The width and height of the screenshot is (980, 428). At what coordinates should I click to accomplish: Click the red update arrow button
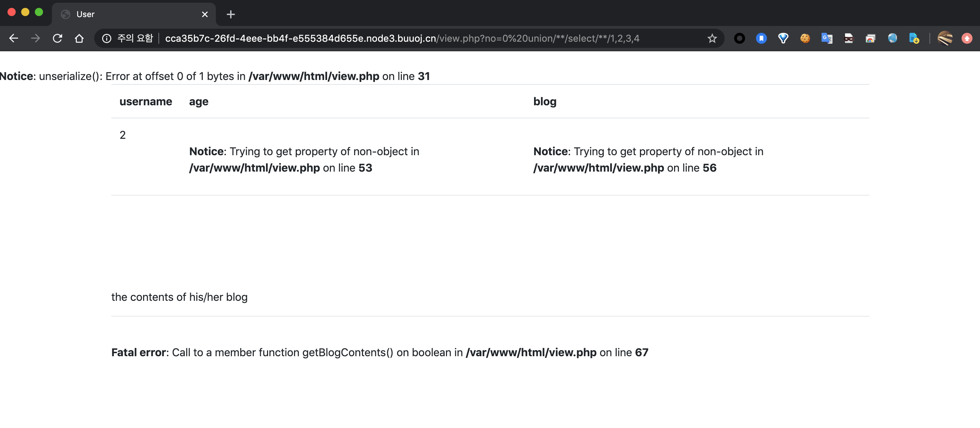(x=967, y=39)
